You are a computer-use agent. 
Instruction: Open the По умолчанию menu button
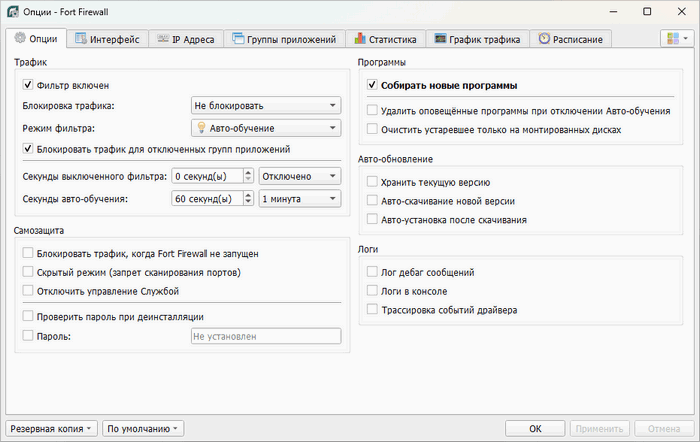click(x=143, y=429)
